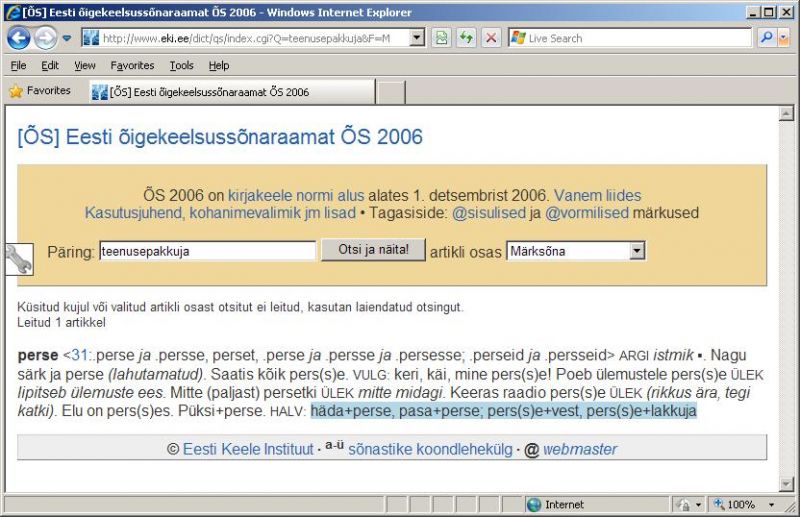Click the wrench settings icon

[x=19, y=259]
